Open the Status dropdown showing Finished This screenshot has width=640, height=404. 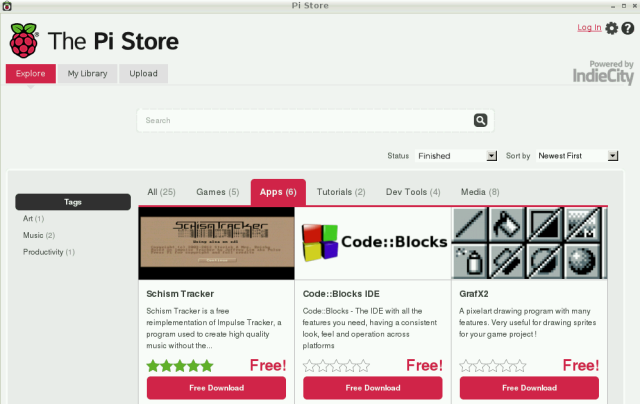point(456,156)
